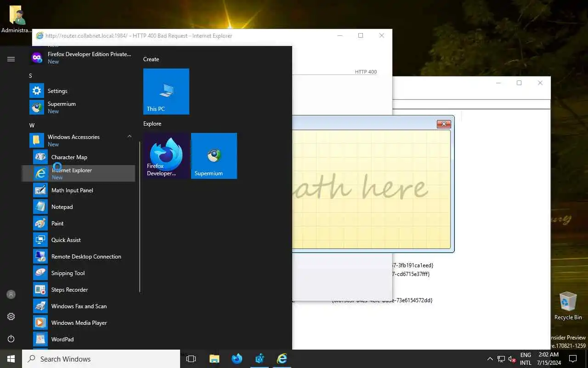Image resolution: width=588 pixels, height=368 pixels.
Task: Minimize the Internet Explorer window
Action: click(339, 35)
